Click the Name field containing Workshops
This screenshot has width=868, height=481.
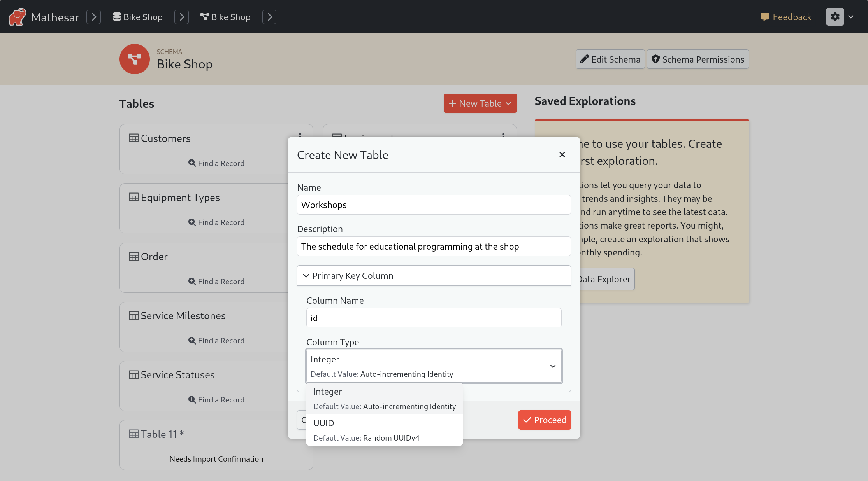[x=434, y=205]
